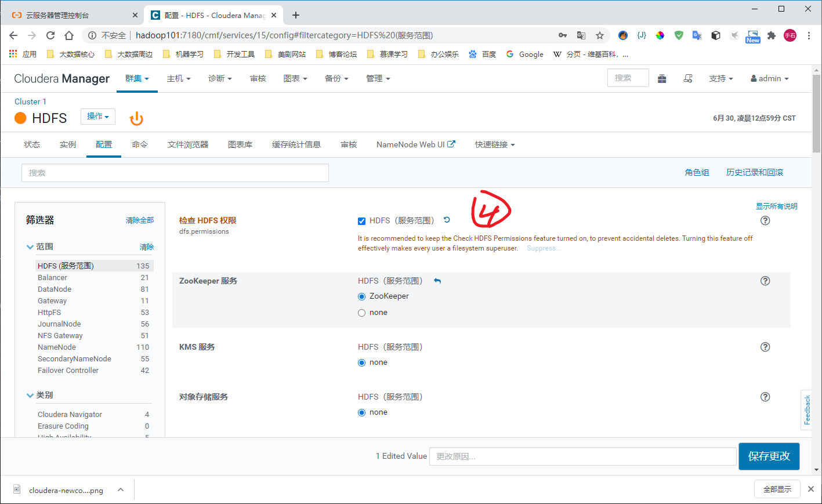
Task: Uncheck the HDFS（服务范围）permissions checkbox
Action: coord(361,220)
